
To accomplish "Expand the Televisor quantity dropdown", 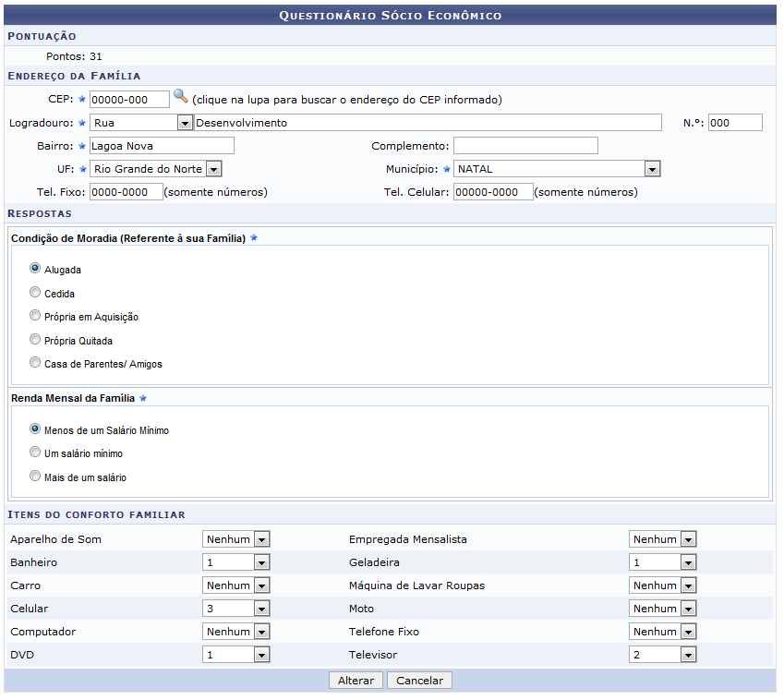I will click(687, 655).
